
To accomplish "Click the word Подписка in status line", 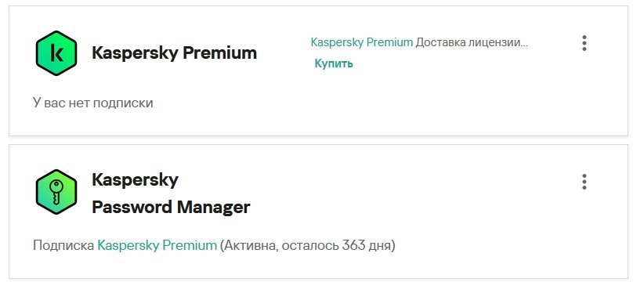I will (63, 245).
